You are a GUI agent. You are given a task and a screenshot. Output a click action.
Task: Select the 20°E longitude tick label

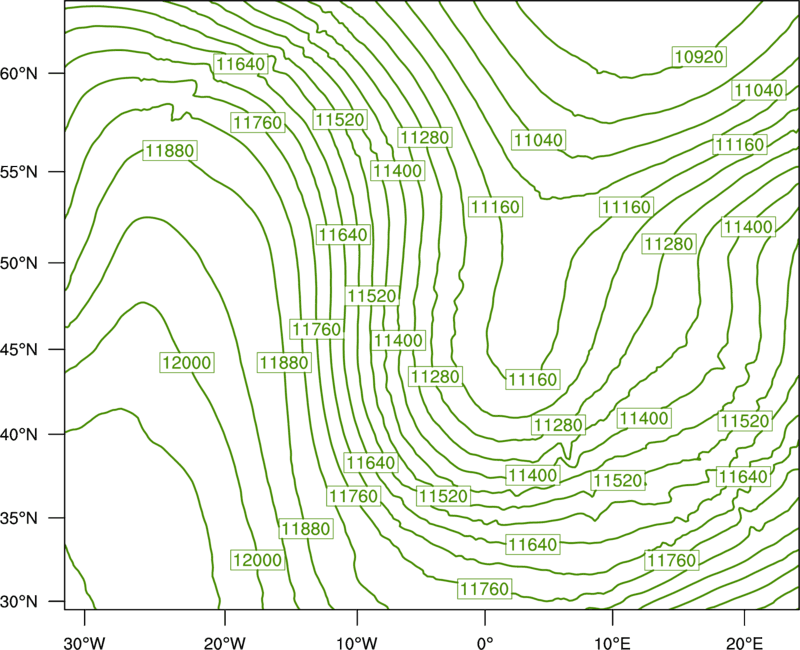pyautogui.click(x=744, y=642)
